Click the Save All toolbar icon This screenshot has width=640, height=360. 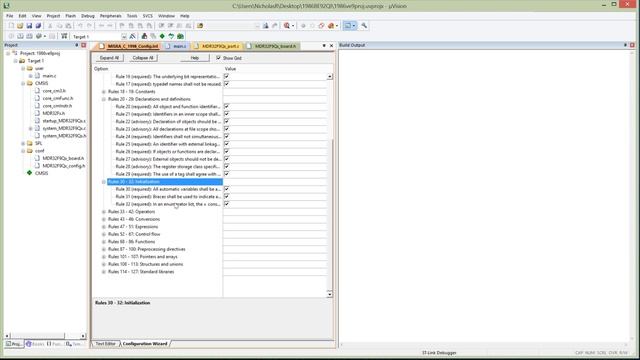[38, 26]
